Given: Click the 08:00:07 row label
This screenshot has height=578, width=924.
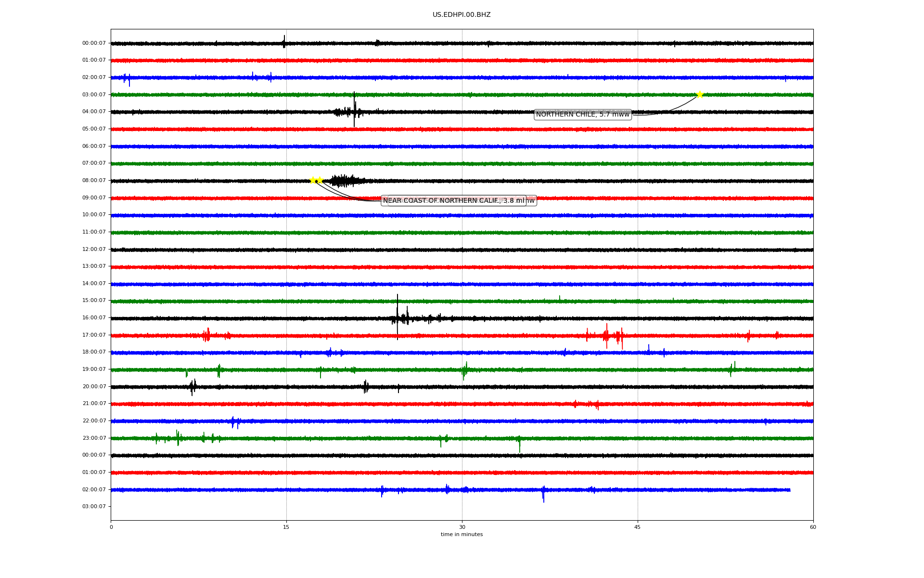Looking at the screenshot, I should [94, 181].
